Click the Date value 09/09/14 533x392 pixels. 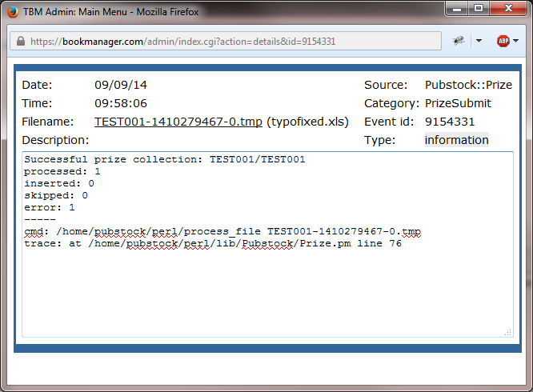120,85
